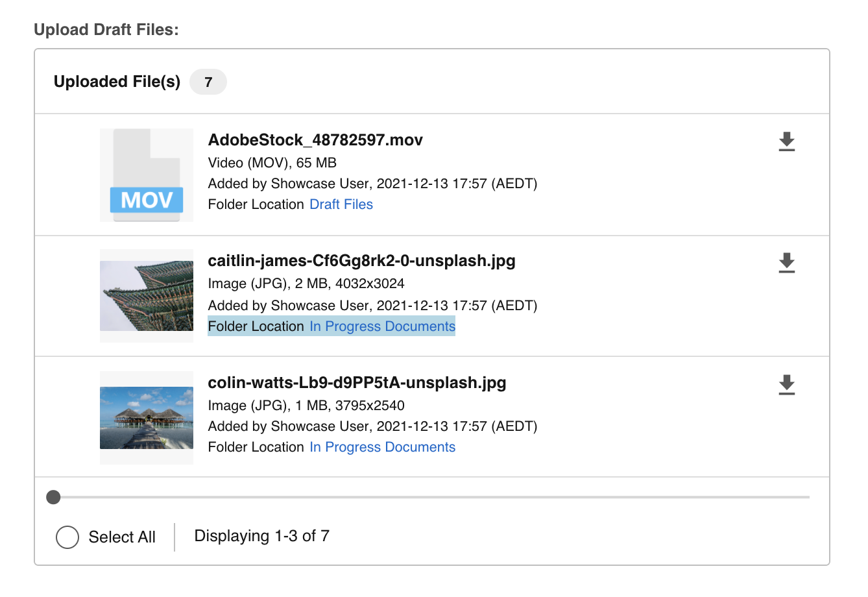Enable selection of all uploaded files
868x597 pixels.
pyautogui.click(x=67, y=537)
